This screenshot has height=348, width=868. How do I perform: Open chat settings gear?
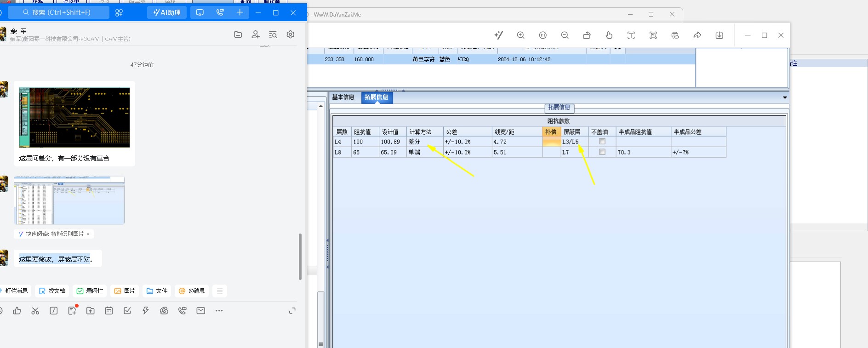click(291, 34)
